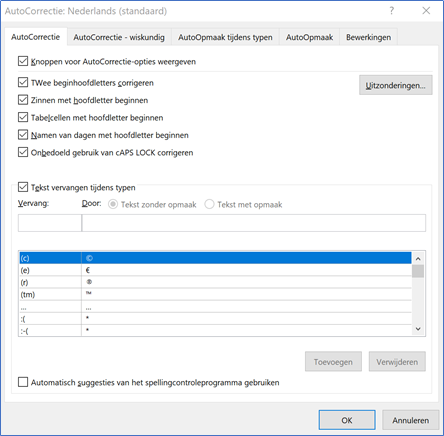The height and width of the screenshot is (436, 444).
Task: Toggle Knoppen voor AutoCorrectie-opties weergeven checkbox
Action: click(23, 61)
